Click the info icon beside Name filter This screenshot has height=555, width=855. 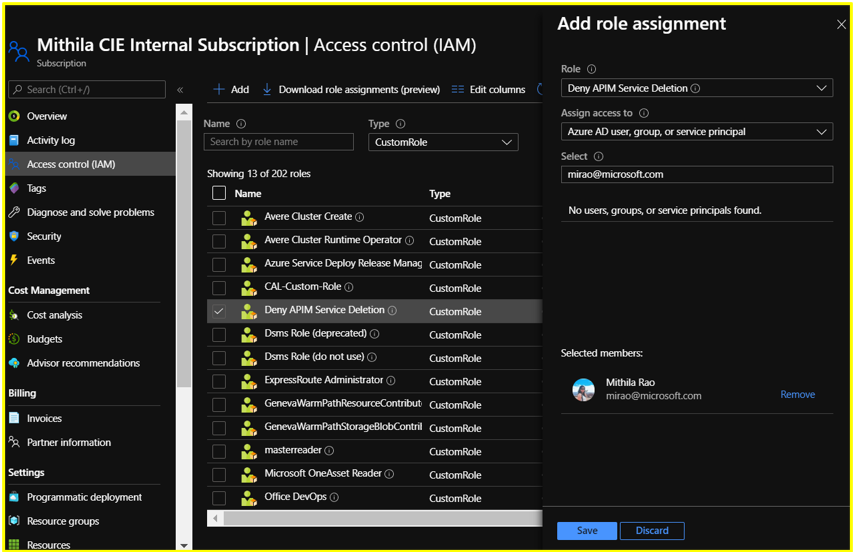point(241,124)
